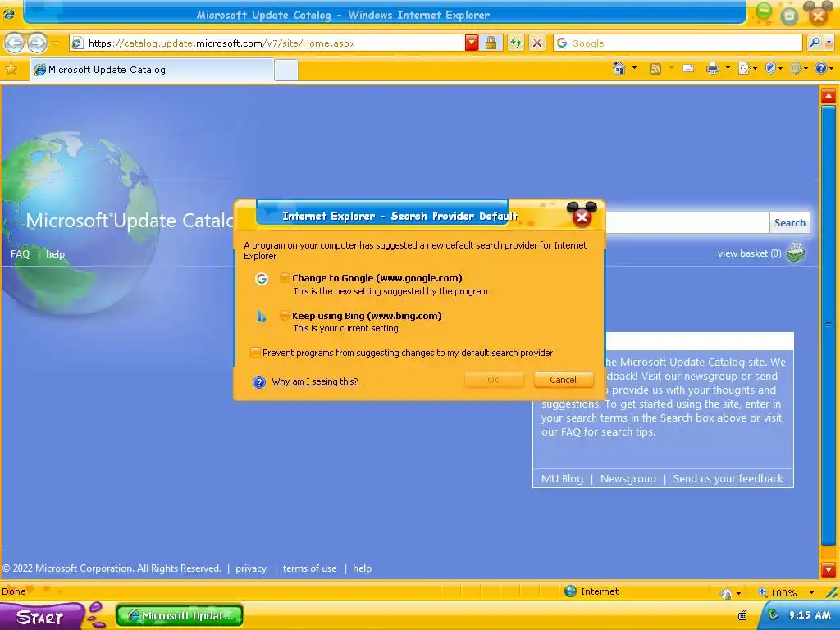Viewport: 840px width, 630px height.
Task: Expand the address bar history dropdown
Action: coord(472,43)
